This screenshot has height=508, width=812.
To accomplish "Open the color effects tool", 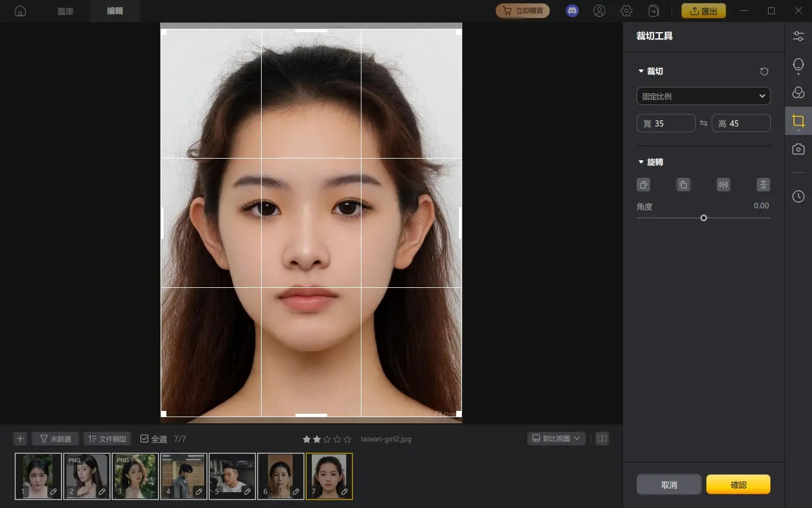I will pyautogui.click(x=798, y=92).
